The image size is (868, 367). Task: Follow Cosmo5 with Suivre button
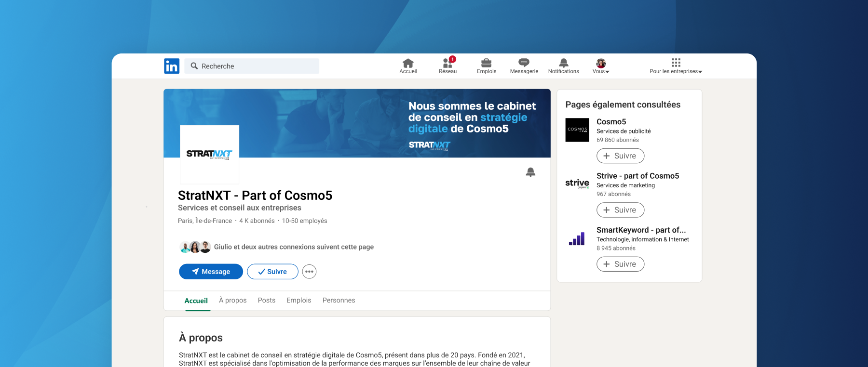click(x=620, y=156)
